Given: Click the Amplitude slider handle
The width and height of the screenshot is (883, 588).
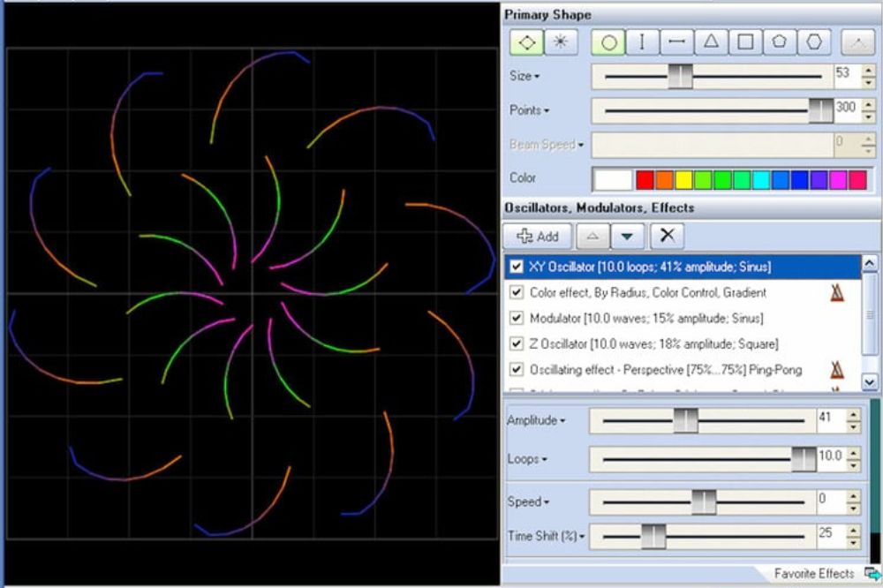Looking at the screenshot, I should 686,421.
